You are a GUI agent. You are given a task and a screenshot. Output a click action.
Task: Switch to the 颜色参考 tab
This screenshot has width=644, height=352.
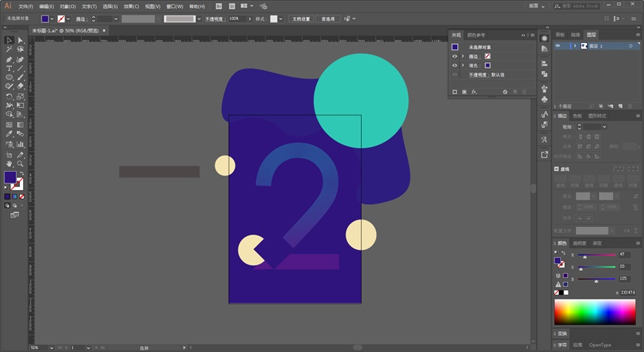[477, 35]
